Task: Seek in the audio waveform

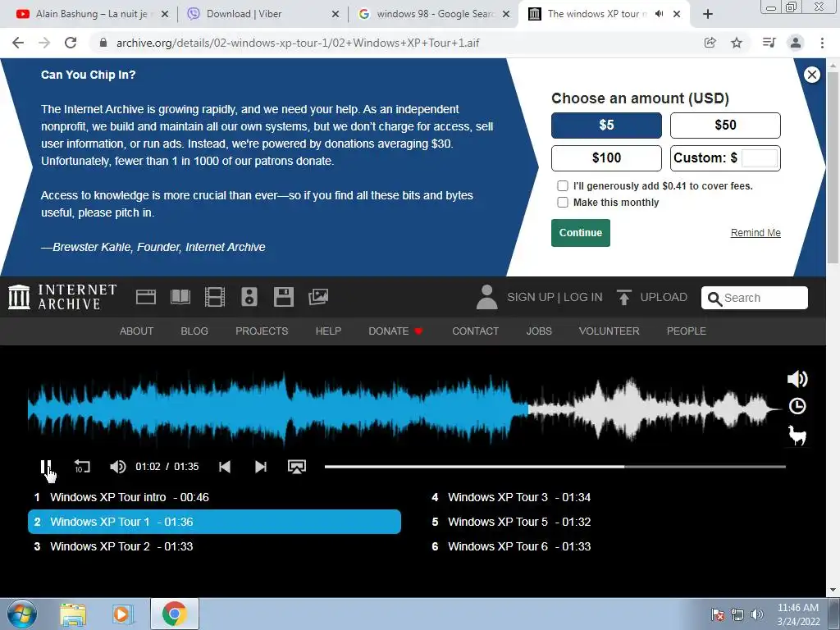Action: pyautogui.click(x=404, y=410)
